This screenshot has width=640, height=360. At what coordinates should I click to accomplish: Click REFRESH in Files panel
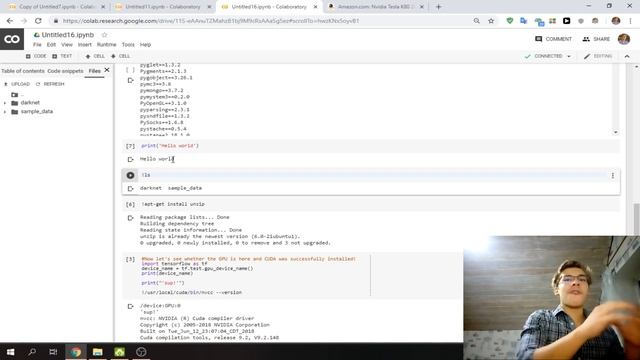pos(50,84)
